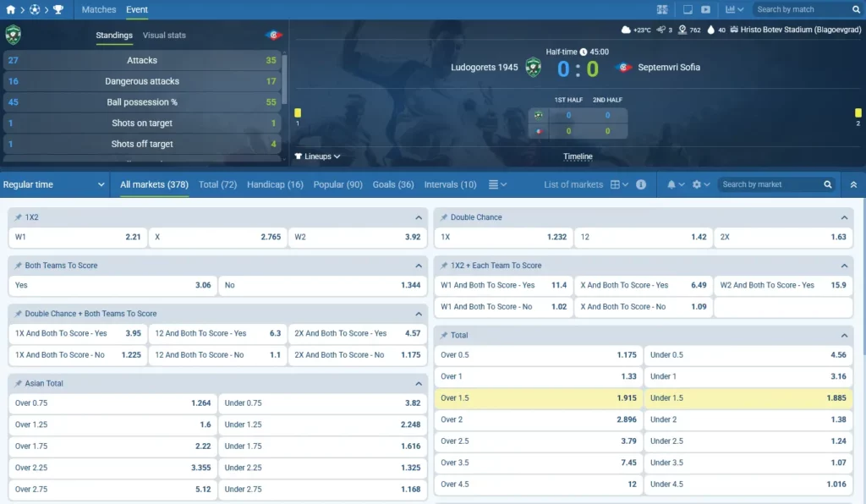The image size is (866, 504).
Task: Pin the Total market
Action: (x=444, y=335)
